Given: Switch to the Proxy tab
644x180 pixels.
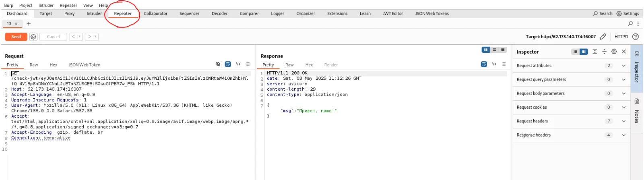Looking at the screenshot, I should click(69, 14).
